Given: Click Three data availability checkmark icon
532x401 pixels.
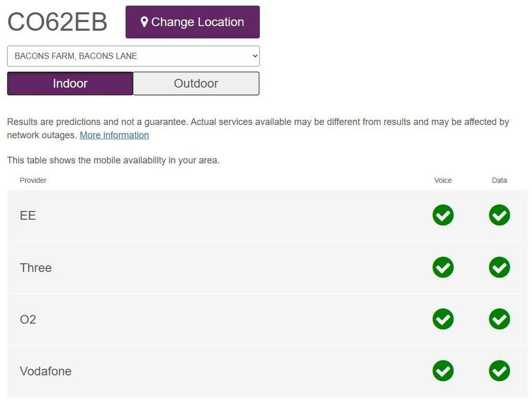Looking at the screenshot, I should pyautogui.click(x=499, y=267).
